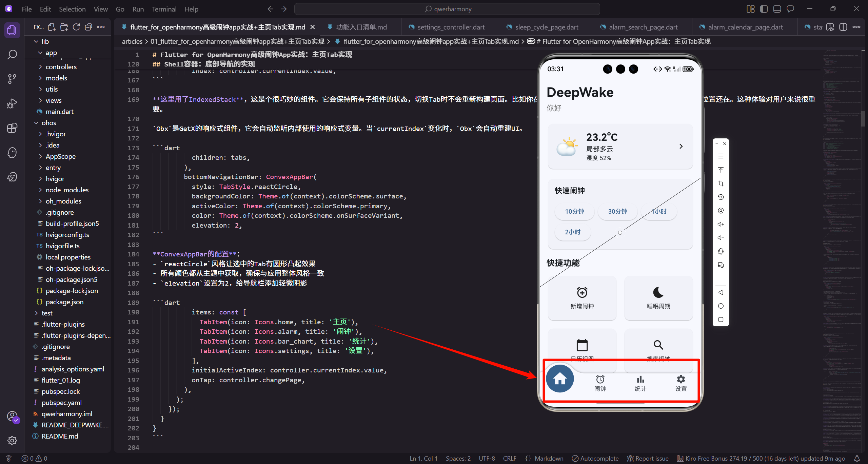Open Source Control view in activity bar
The height and width of the screenshot is (464, 868).
12,79
